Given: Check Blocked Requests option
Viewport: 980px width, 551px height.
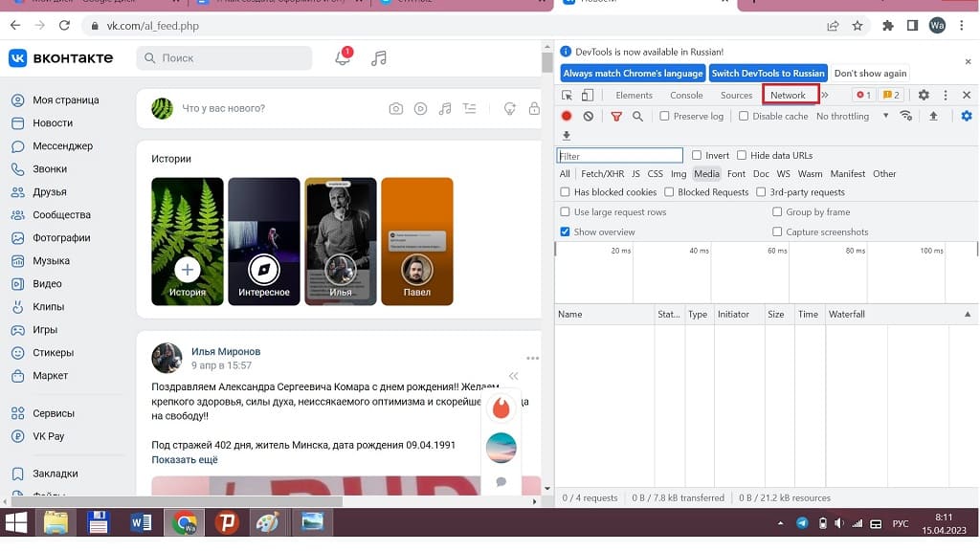Looking at the screenshot, I should pyautogui.click(x=669, y=192).
